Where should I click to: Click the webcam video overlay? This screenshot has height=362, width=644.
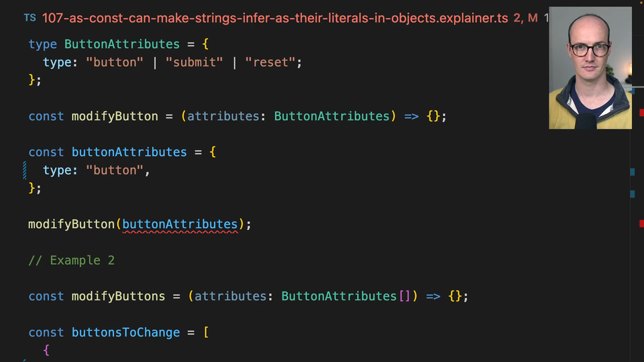pos(590,68)
